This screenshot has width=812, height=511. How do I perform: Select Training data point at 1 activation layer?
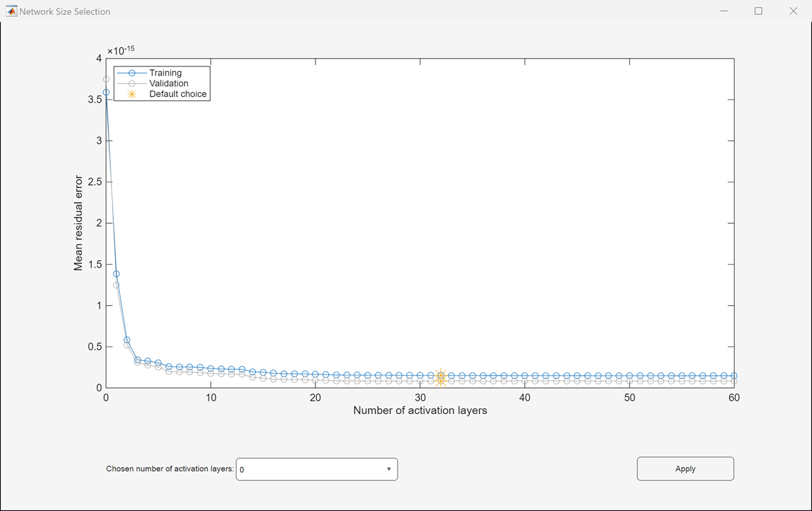(x=116, y=273)
